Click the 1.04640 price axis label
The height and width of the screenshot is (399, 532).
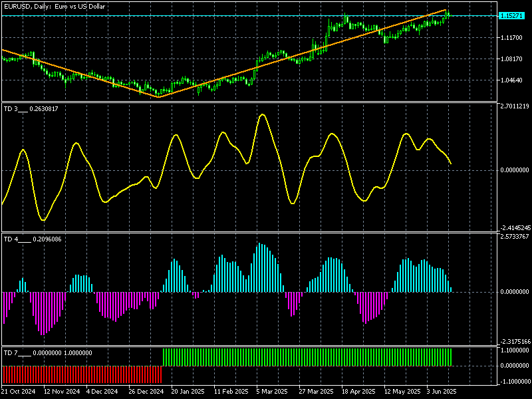click(511, 80)
